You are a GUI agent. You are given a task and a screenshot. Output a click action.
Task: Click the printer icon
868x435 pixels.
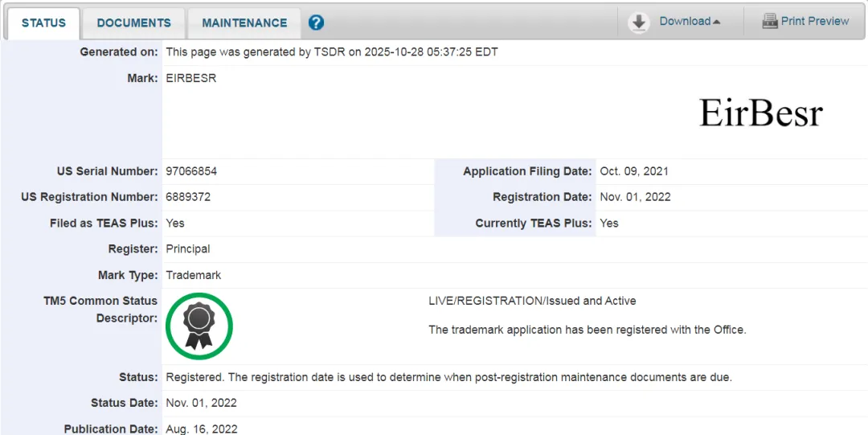769,22
